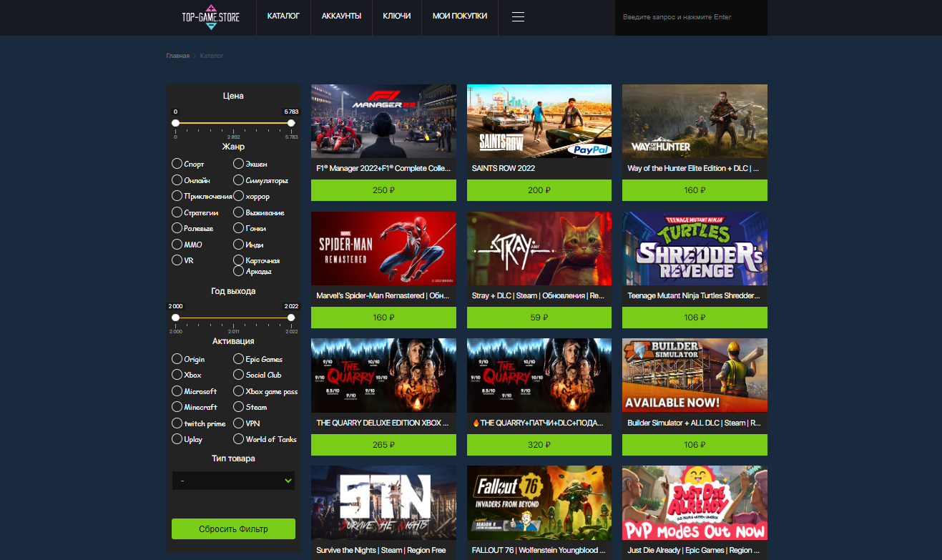Open the Stray game thumbnail
The width and height of the screenshot is (942, 560).
pos(539,248)
